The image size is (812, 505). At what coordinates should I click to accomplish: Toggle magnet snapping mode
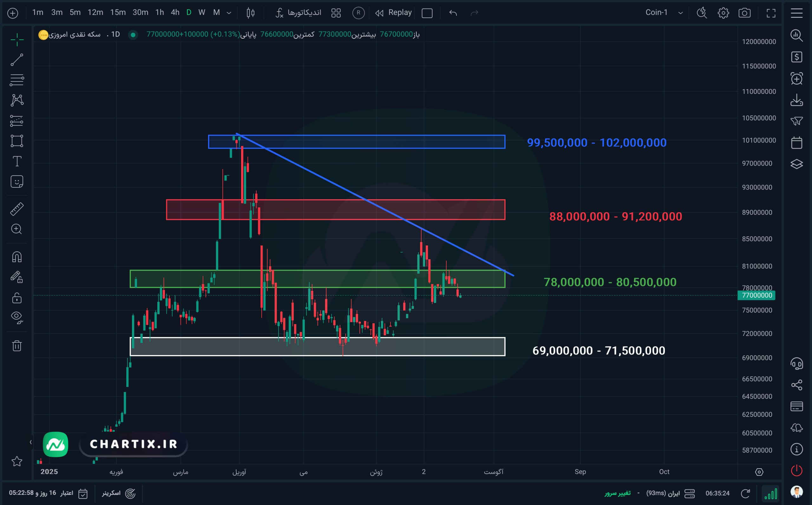coord(17,257)
